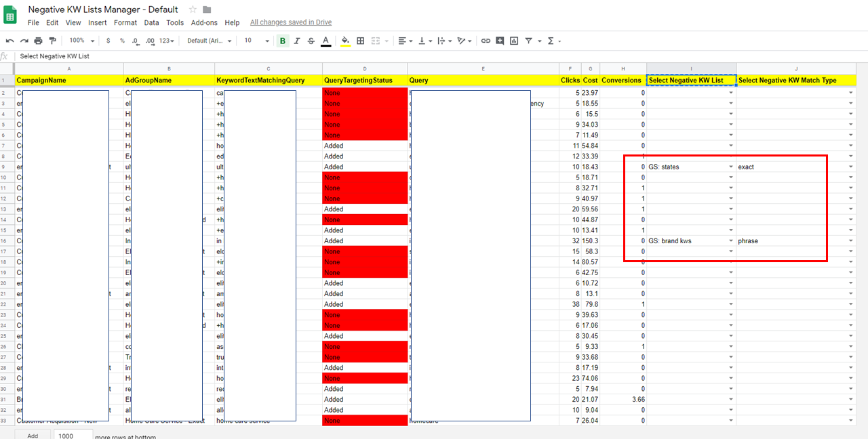
Task: Open the Data menu
Action: (151, 22)
